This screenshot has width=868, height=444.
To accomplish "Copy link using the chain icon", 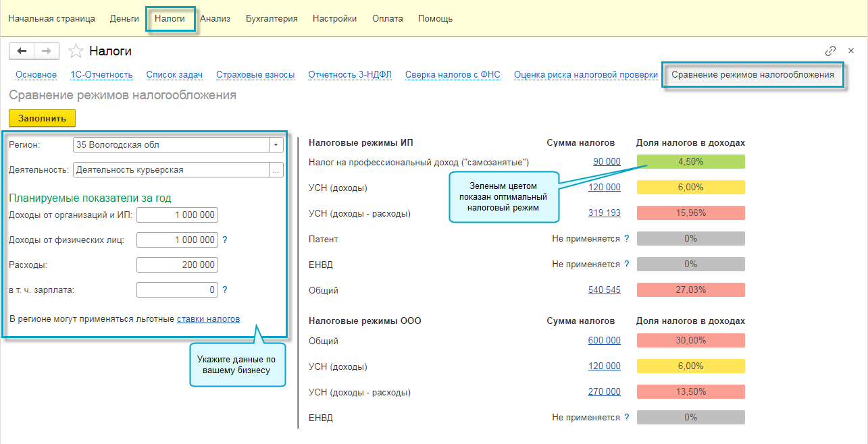I will click(830, 51).
